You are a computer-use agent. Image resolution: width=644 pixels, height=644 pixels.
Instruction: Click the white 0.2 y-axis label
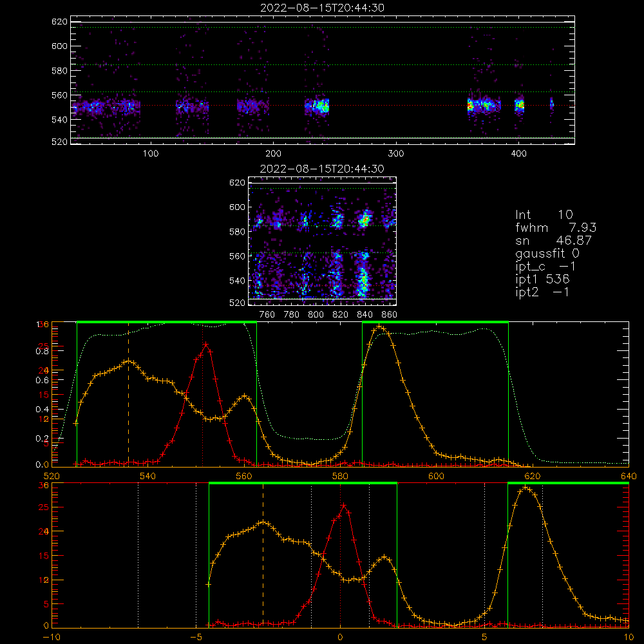(42, 439)
